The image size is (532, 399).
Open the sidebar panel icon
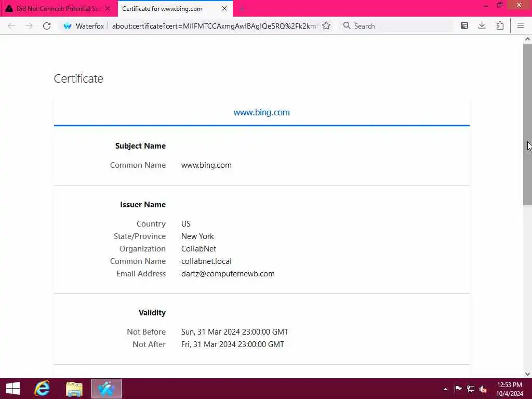click(x=464, y=26)
